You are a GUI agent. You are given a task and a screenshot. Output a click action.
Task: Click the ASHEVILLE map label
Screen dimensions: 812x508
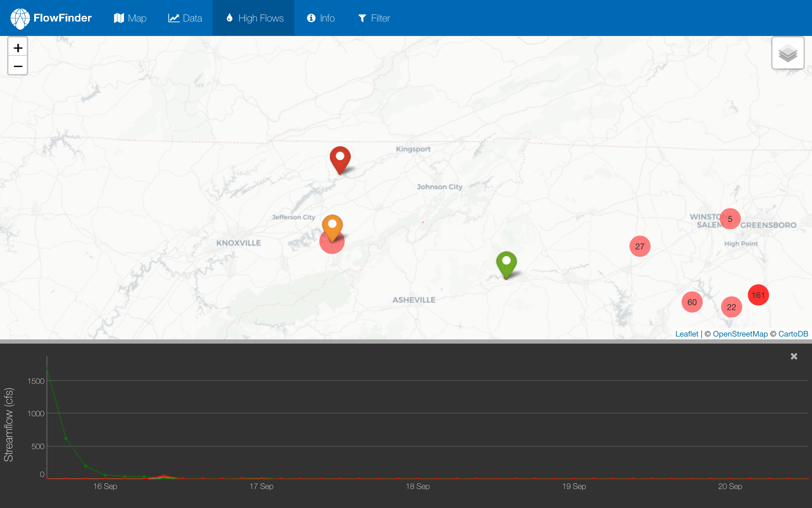click(x=414, y=300)
